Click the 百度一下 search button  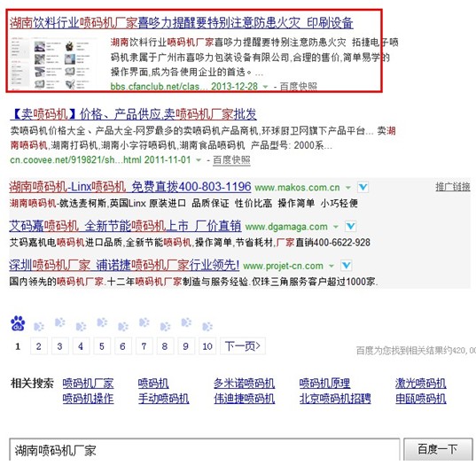[438, 450]
